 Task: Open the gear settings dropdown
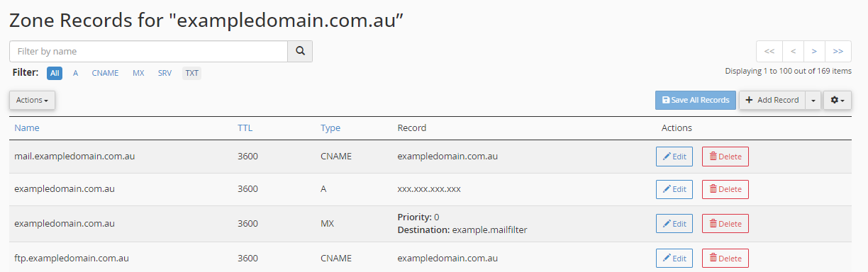(838, 100)
